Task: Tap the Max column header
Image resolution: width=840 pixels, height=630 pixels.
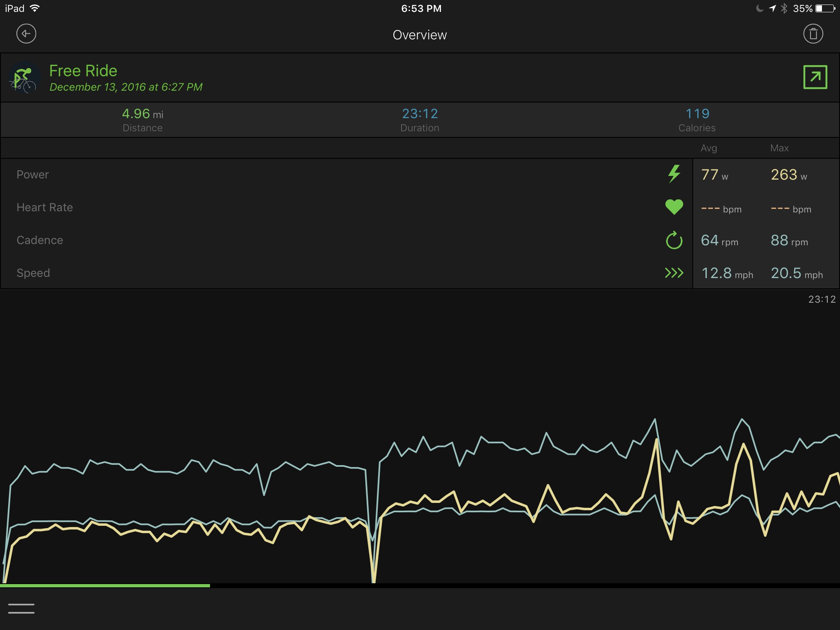Action: pyautogui.click(x=779, y=148)
